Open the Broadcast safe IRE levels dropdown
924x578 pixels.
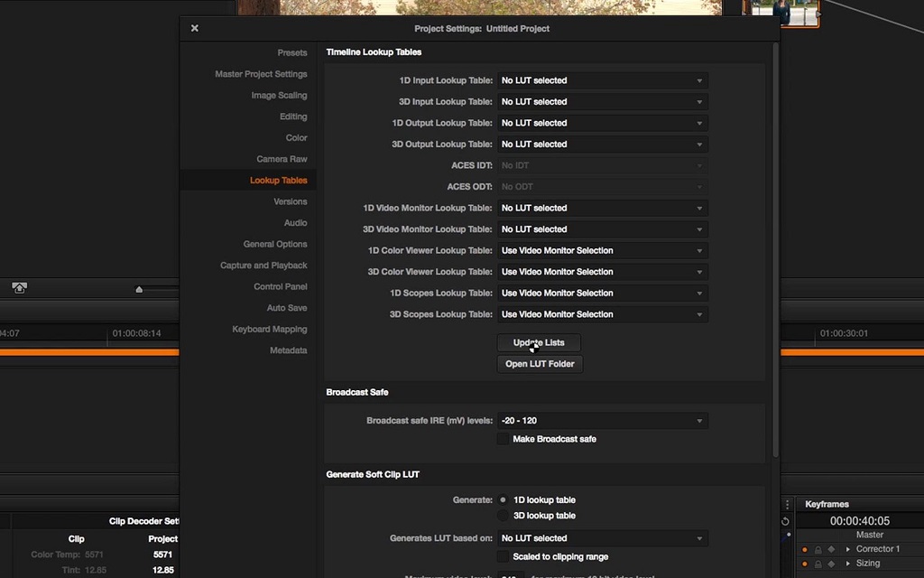pos(602,421)
